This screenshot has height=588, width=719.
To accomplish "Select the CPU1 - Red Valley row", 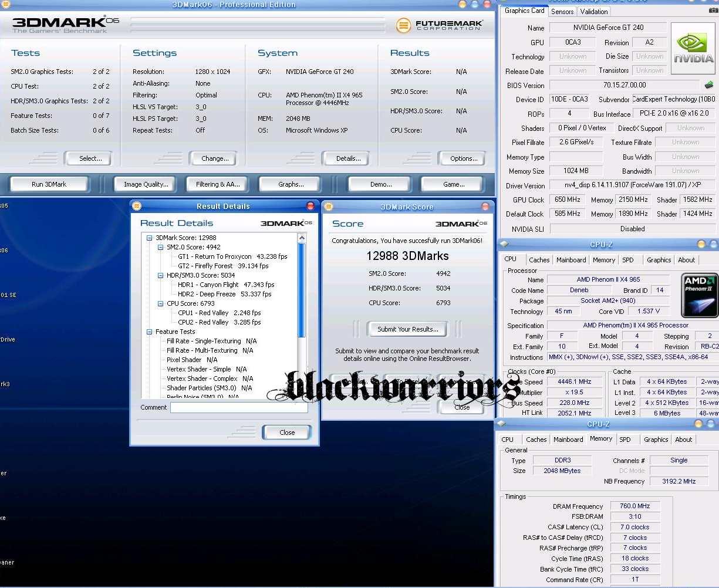I will 219,313.
